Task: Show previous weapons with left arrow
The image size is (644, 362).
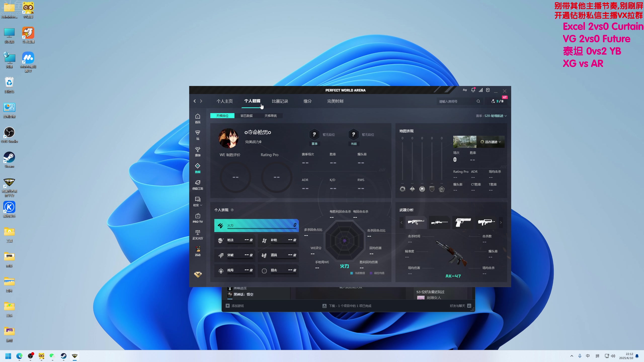Action: tap(401, 222)
